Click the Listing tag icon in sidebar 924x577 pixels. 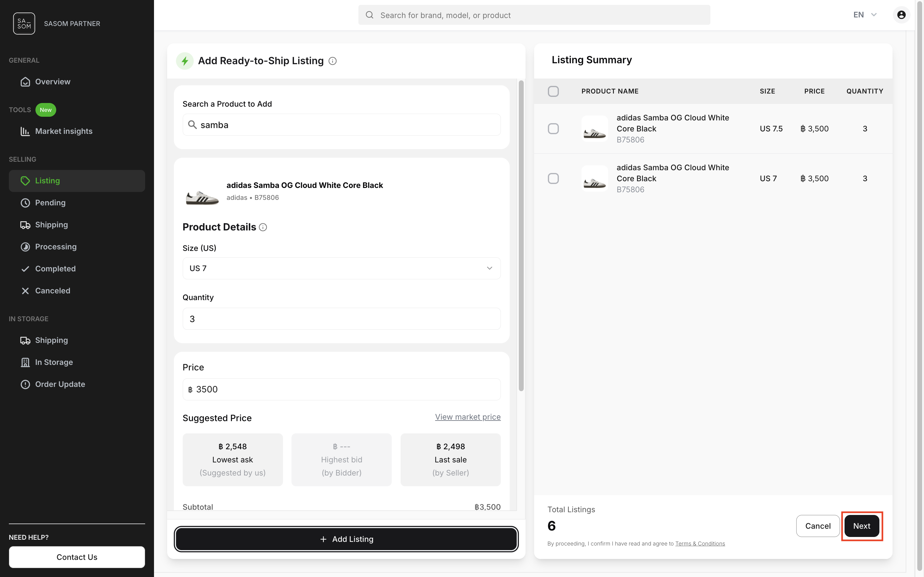point(25,181)
